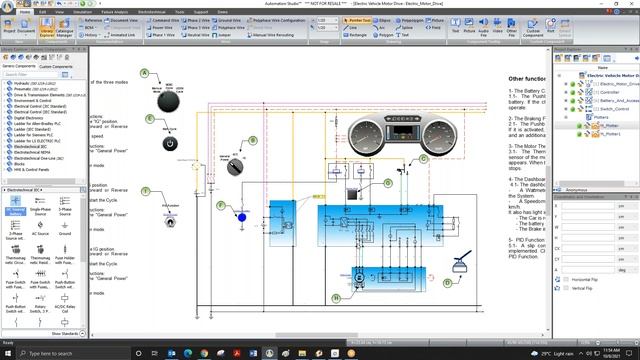Screen dimensions: 640x360
Task: Select the Ground Wire tool
Action: point(226,20)
